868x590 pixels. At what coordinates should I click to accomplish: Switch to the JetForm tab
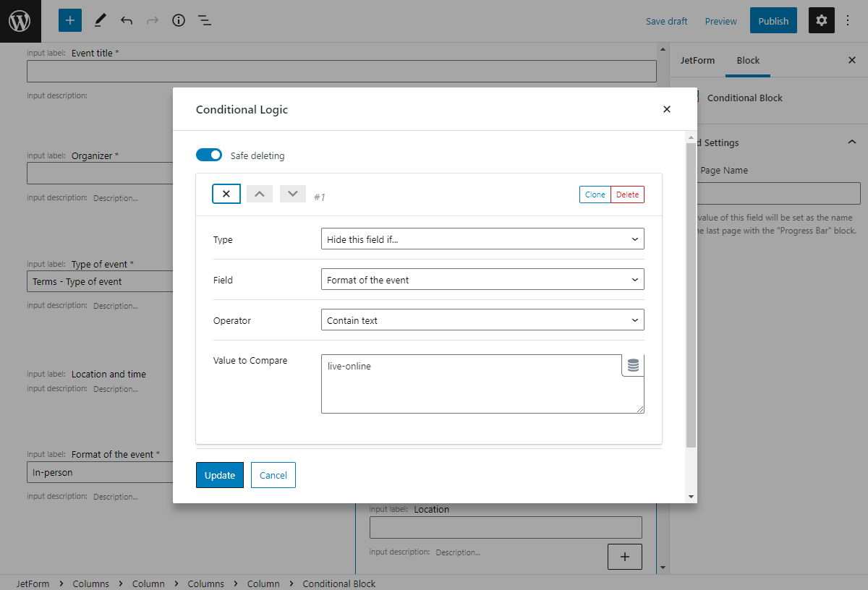click(697, 61)
